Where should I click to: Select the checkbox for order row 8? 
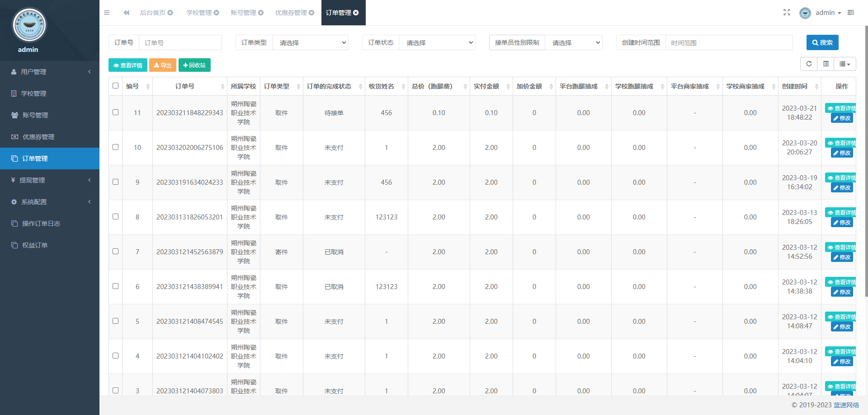click(115, 217)
